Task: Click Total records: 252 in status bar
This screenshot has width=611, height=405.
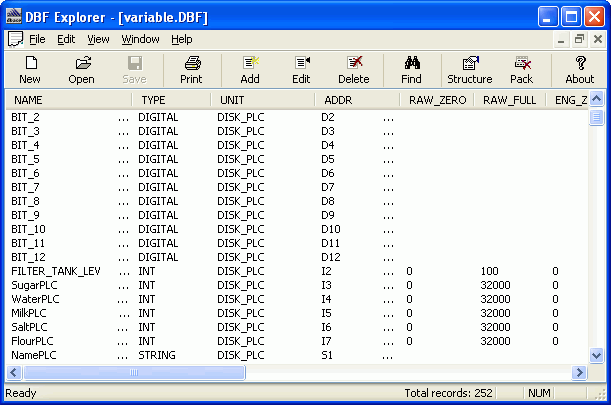Action: [x=449, y=393]
